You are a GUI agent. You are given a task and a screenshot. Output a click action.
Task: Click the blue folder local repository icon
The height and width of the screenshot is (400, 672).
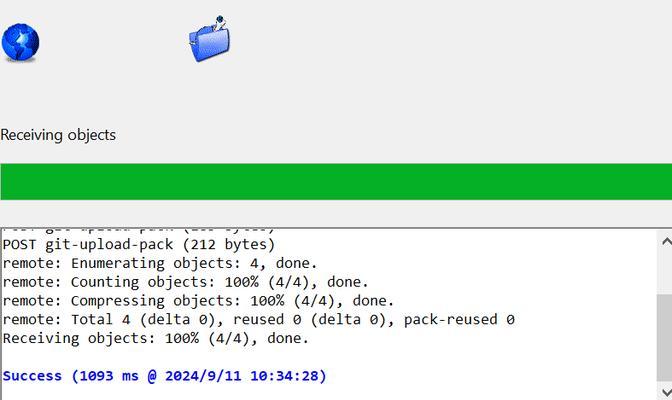click(210, 39)
